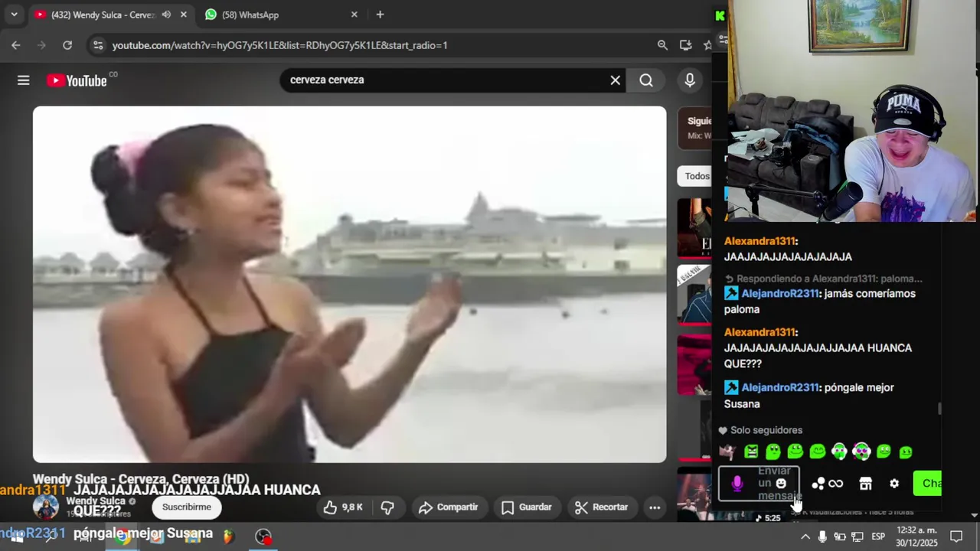The width and height of the screenshot is (980, 551).
Task: Open the Chrome tab search dropdown
Action: coord(14,15)
